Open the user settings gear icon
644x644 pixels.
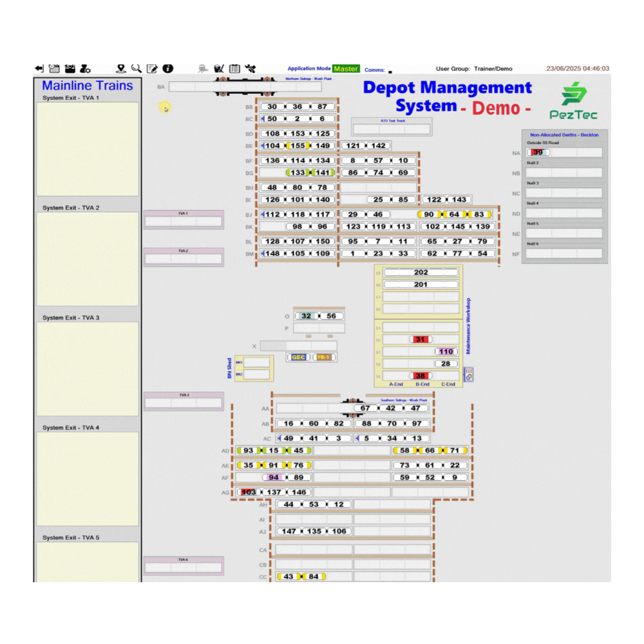[86, 69]
